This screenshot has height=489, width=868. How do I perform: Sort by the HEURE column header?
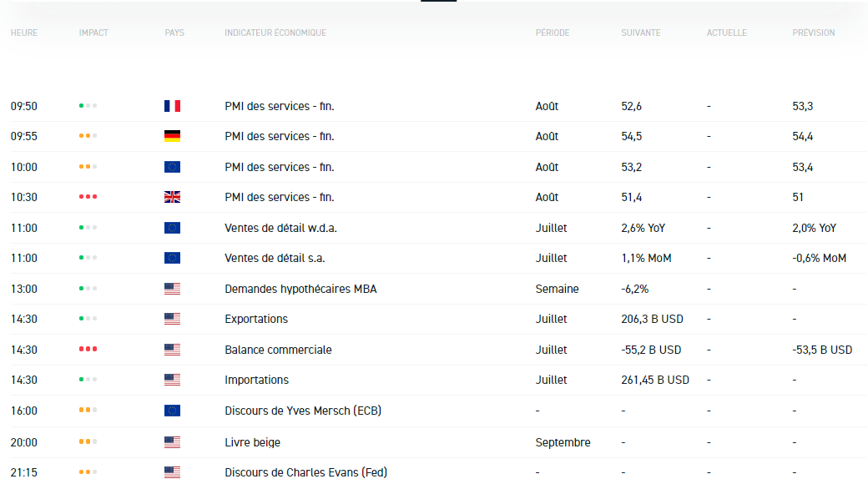(24, 33)
